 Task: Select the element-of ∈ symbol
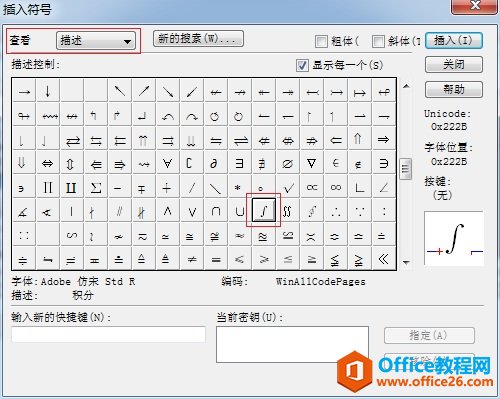click(336, 163)
